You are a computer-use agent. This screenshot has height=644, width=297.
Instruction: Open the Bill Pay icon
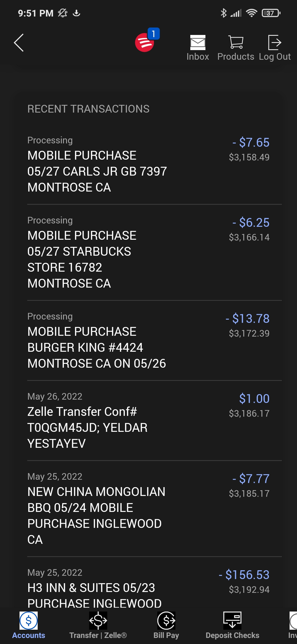166,621
